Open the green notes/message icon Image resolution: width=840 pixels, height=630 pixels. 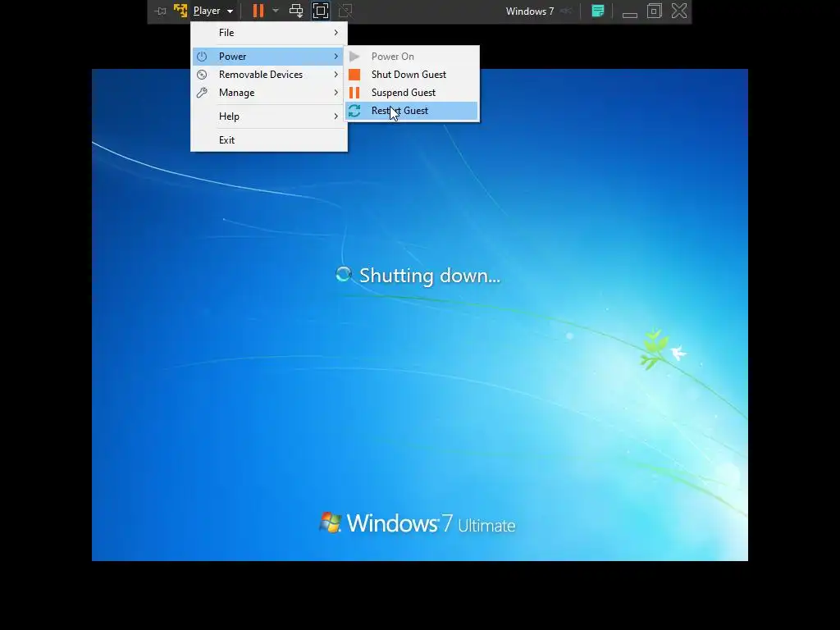(x=598, y=11)
